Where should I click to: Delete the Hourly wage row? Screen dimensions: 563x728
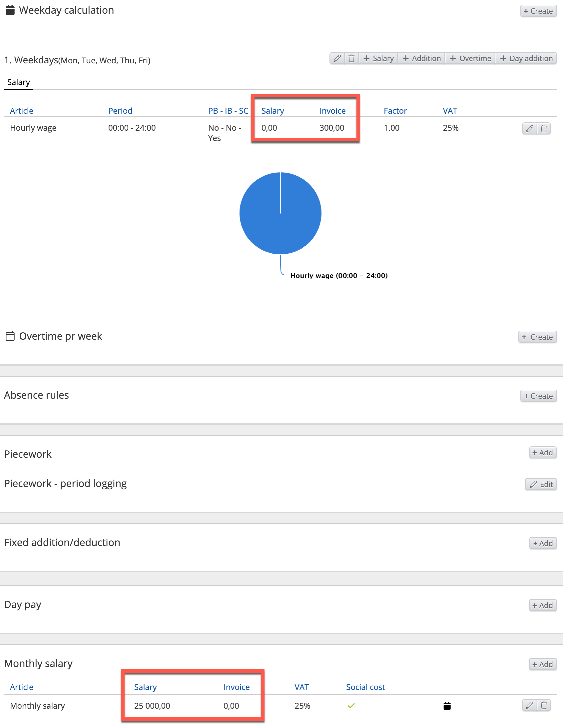tap(544, 128)
